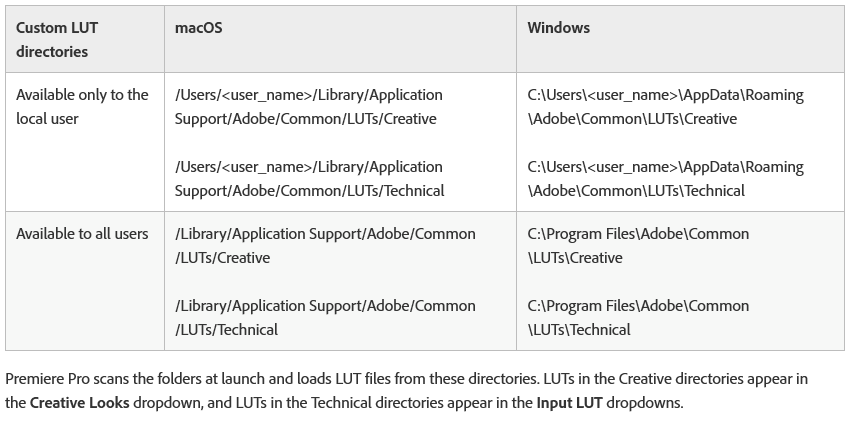The width and height of the screenshot is (866, 426).
Task: Click the Windows Program Files Technical LUTs path
Action: (x=638, y=317)
